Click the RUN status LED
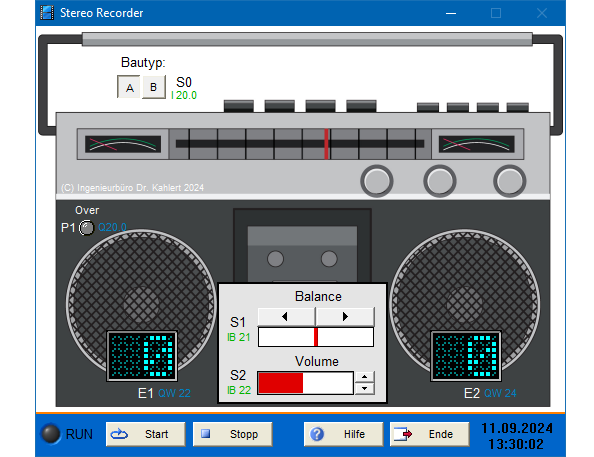Image resolution: width=594 pixels, height=457 pixels. tap(51, 434)
